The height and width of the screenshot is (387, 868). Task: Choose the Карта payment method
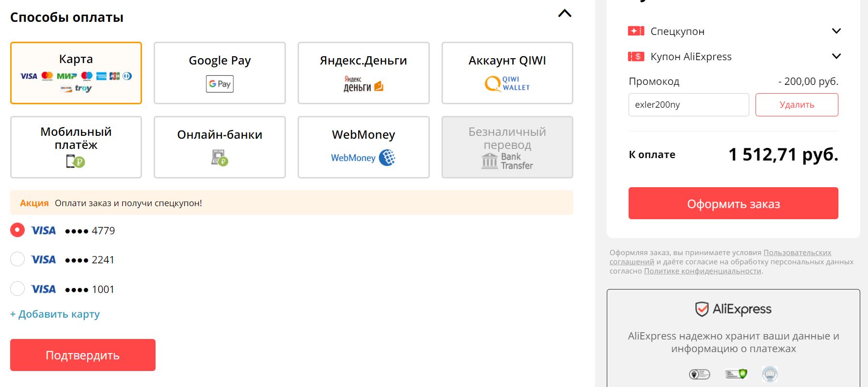pos(76,73)
